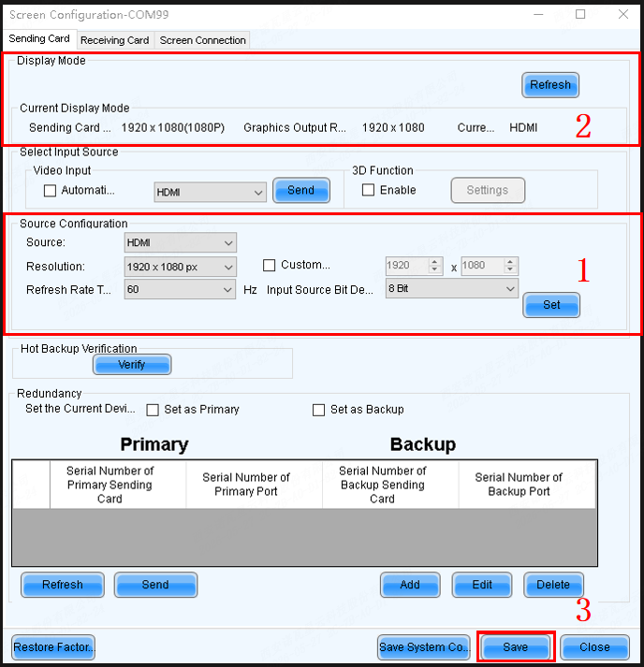Toggle the Automatic video input checkbox
This screenshot has width=644, height=667.
coord(50,190)
